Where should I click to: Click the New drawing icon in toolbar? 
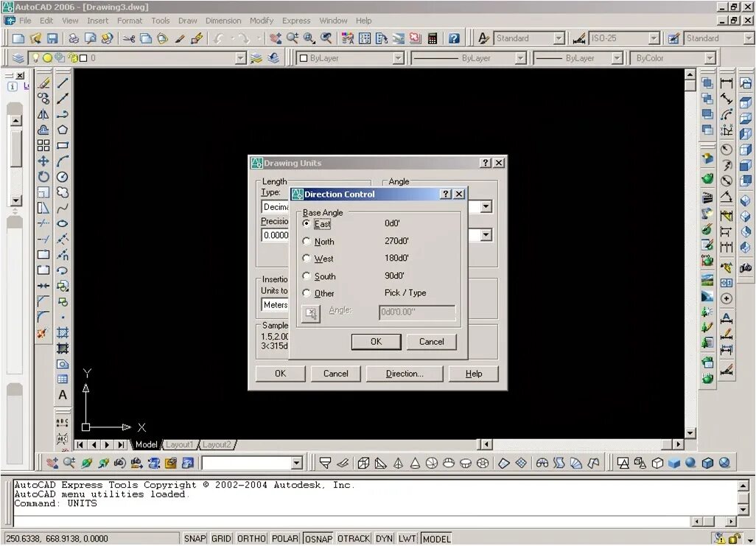(18, 38)
